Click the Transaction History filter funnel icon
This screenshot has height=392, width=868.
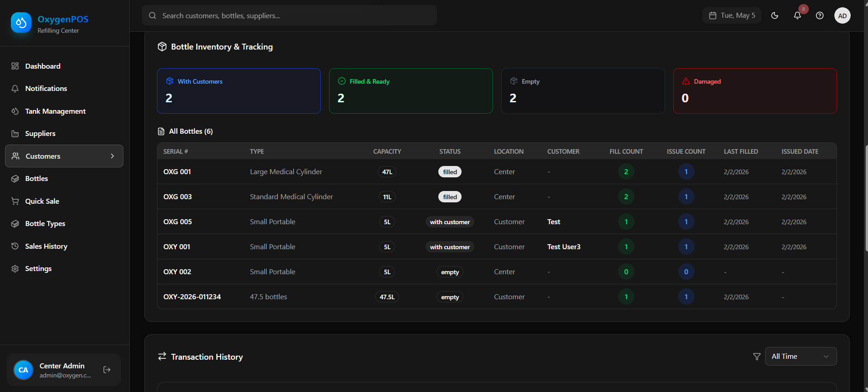point(756,357)
